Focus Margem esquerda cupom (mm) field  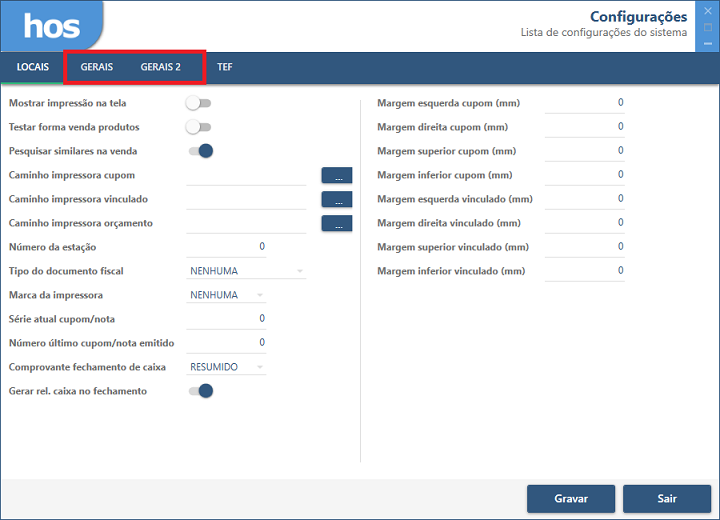pyautogui.click(x=584, y=103)
